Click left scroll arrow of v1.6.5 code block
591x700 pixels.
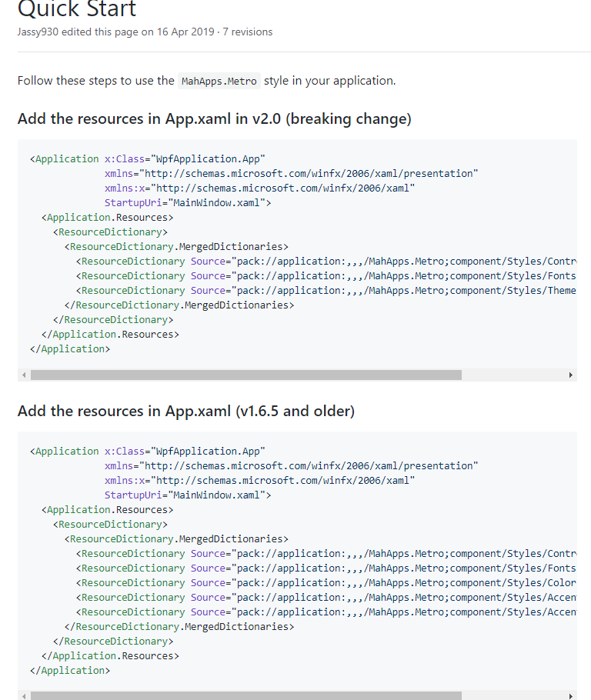click(x=23, y=696)
